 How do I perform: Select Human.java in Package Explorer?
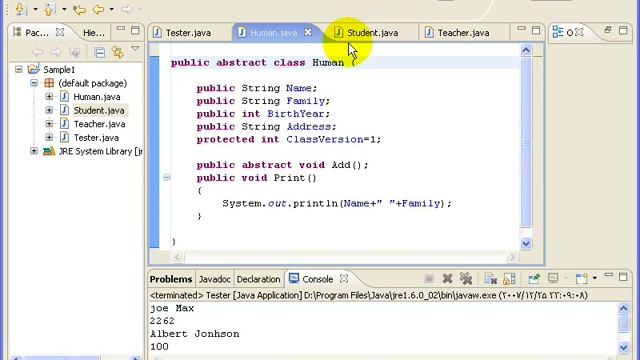click(x=97, y=97)
